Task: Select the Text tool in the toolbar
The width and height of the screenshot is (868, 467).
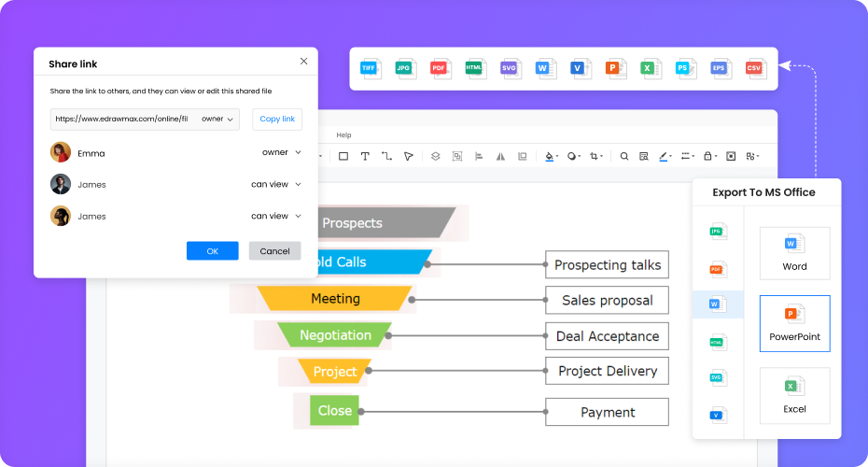Action: click(365, 157)
